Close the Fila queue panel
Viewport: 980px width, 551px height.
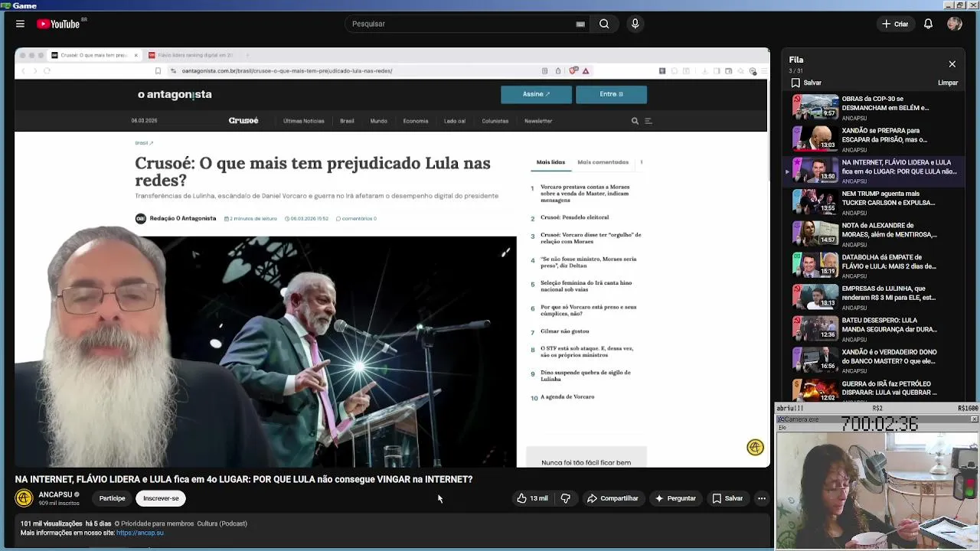coord(952,64)
